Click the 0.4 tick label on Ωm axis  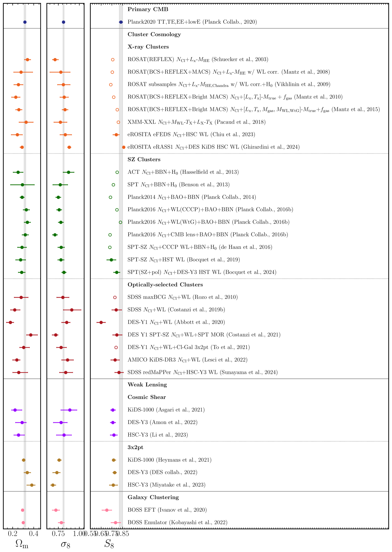tap(34, 534)
